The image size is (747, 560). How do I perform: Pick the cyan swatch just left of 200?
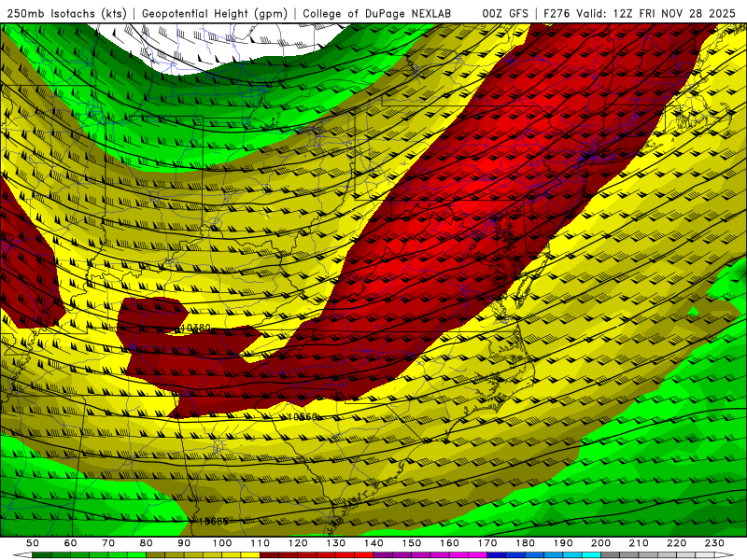pyautogui.click(x=591, y=554)
